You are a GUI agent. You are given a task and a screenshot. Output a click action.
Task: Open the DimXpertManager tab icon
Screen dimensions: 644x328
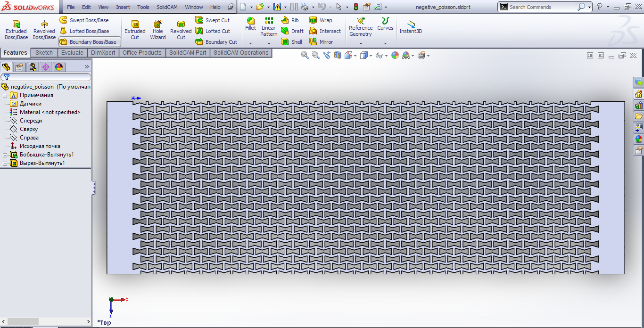pyautogui.click(x=46, y=67)
